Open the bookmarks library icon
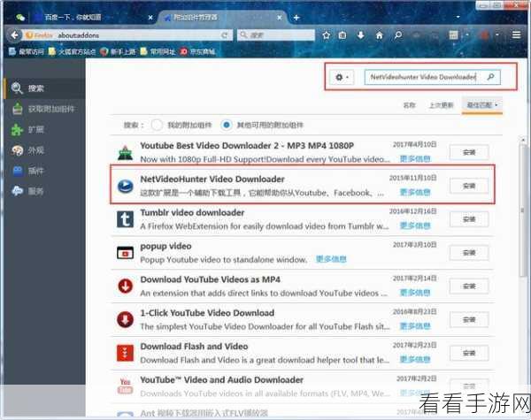Screen dimensions: 531x420 pos(342,35)
